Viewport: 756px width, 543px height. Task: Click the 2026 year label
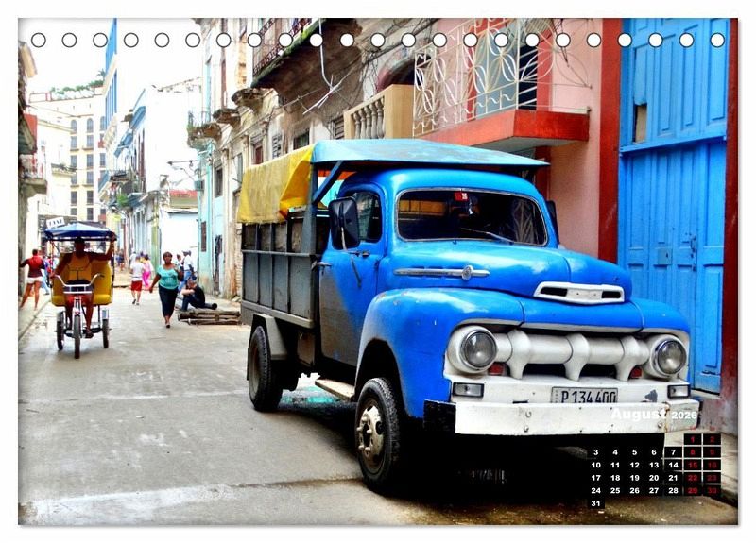684,416
